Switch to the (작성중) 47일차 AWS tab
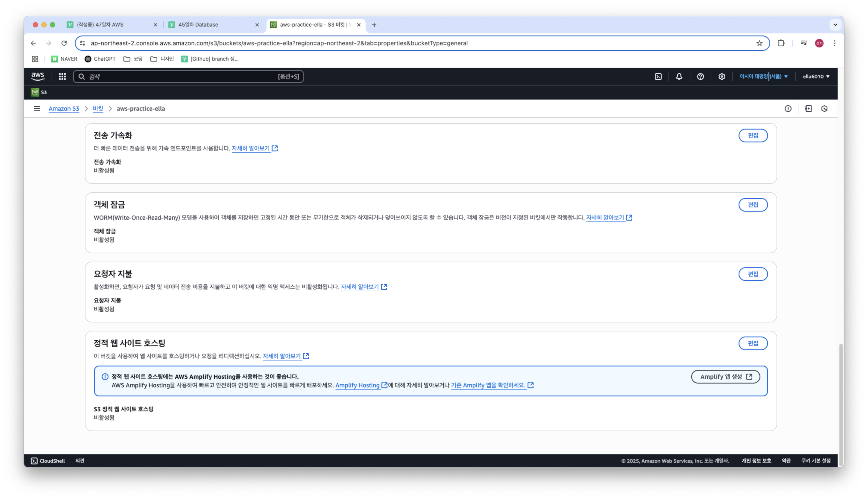The height and width of the screenshot is (499, 868). [x=112, y=25]
